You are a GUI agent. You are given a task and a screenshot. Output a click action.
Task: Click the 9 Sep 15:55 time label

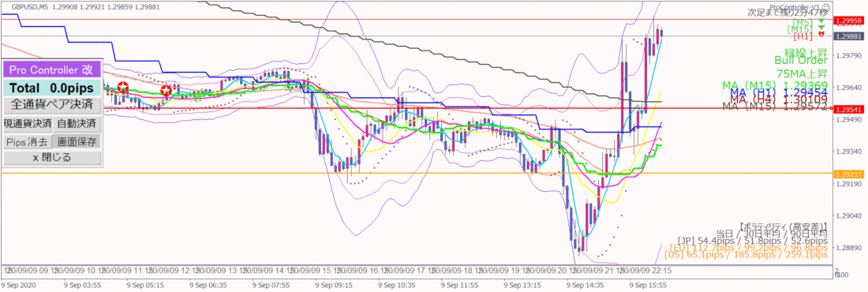tap(647, 285)
